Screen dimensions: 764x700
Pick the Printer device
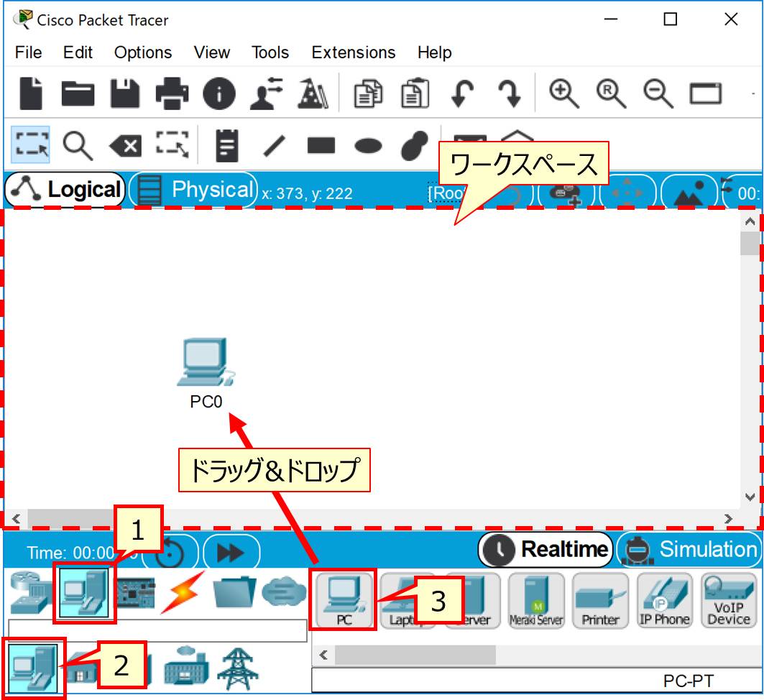[x=600, y=601]
